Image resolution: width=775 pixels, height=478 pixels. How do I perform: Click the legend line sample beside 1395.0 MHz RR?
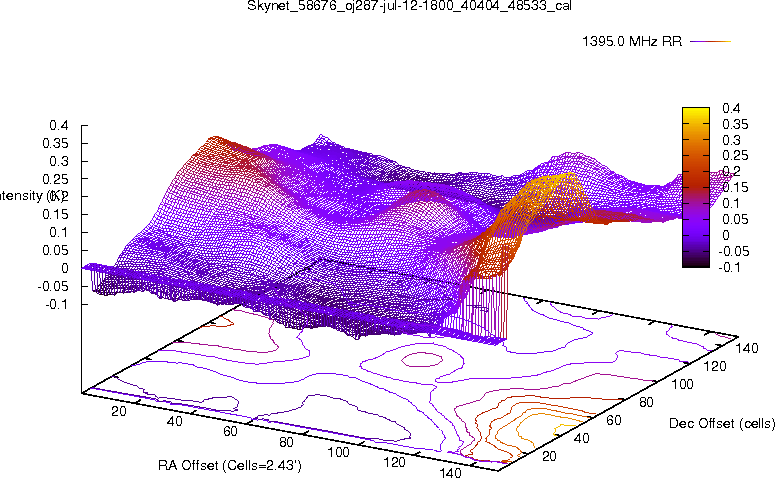pyautogui.click(x=710, y=42)
